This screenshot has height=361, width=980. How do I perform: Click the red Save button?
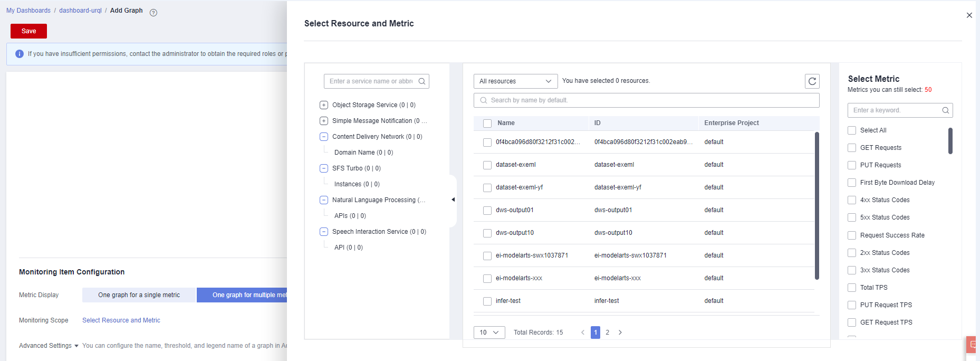click(28, 31)
